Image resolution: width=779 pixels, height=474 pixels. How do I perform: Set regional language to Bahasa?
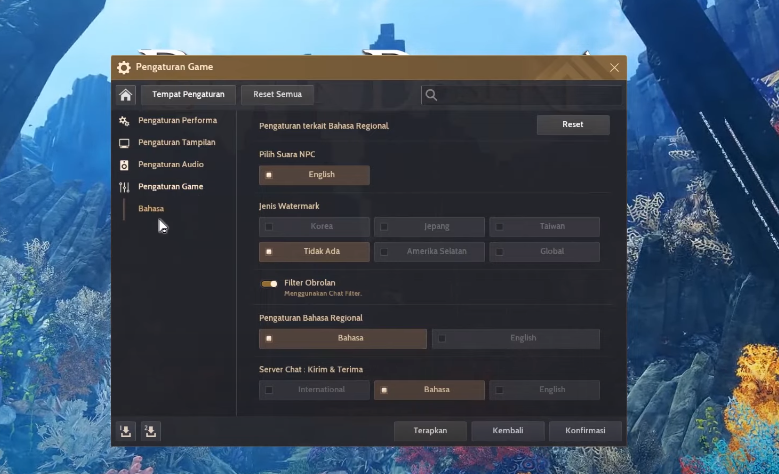343,338
